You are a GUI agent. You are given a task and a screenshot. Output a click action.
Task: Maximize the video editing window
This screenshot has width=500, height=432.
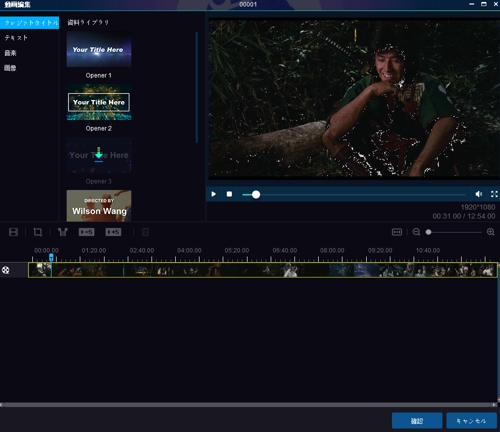484,4
